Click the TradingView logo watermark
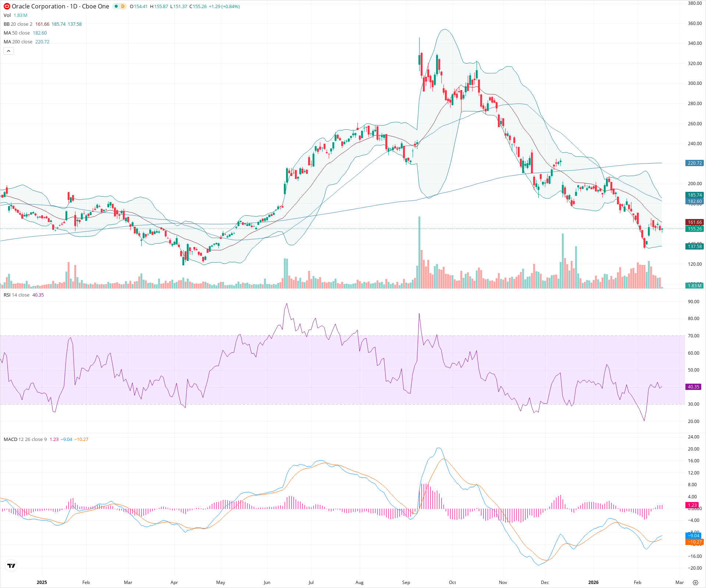The height and width of the screenshot is (588, 706). [11, 566]
